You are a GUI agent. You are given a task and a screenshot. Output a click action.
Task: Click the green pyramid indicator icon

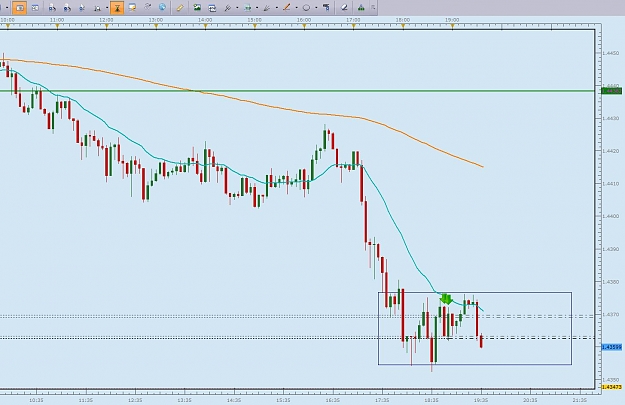click(361, 8)
